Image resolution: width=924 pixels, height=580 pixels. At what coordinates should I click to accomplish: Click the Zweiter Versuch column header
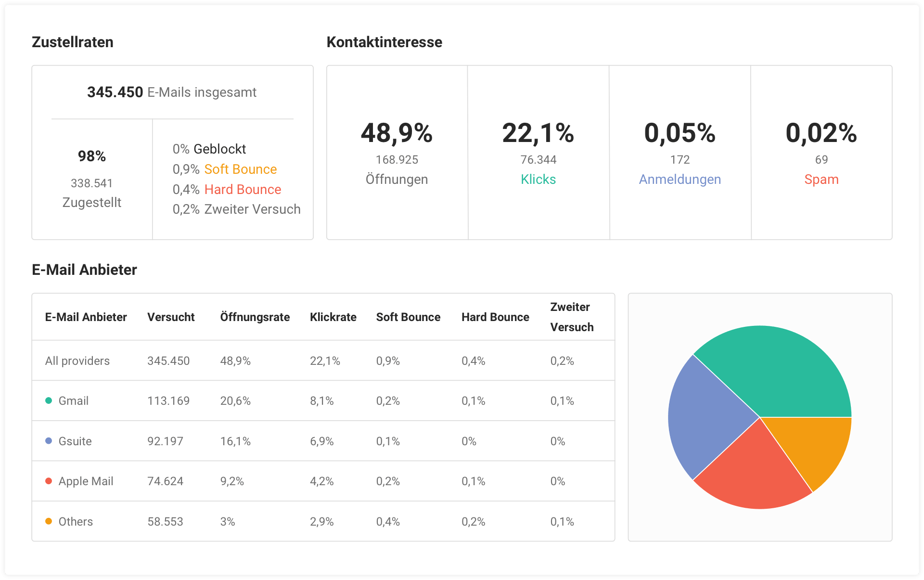point(572,317)
